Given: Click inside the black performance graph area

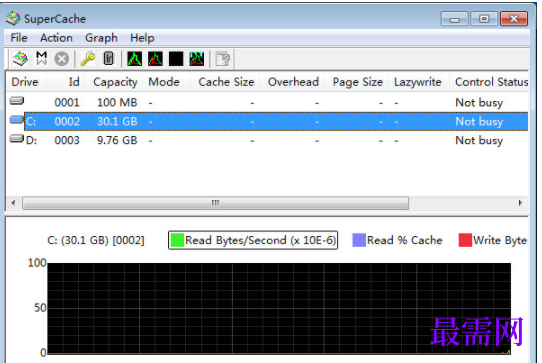Looking at the screenshot, I should pos(279,309).
